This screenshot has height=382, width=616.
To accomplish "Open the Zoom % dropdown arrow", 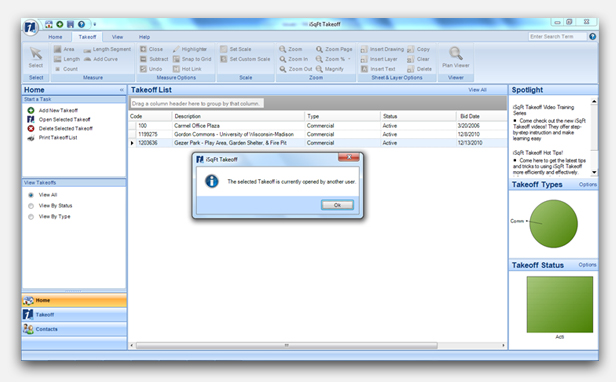I will (x=349, y=59).
